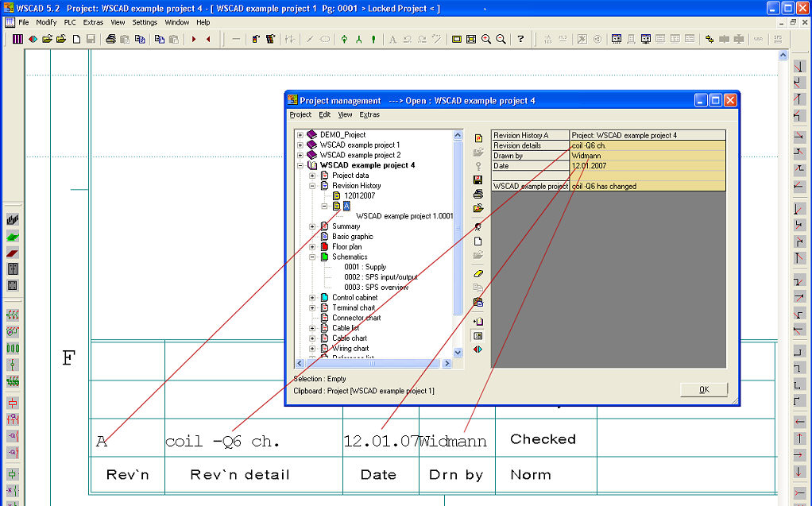Open the Project menu in the Project management dialog

(x=300, y=114)
